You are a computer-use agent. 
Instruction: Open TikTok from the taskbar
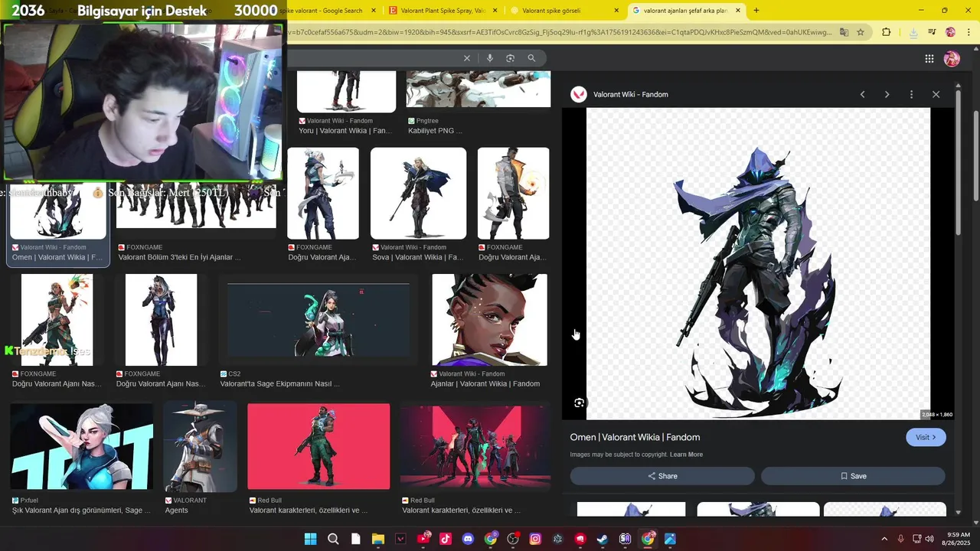[446, 539]
